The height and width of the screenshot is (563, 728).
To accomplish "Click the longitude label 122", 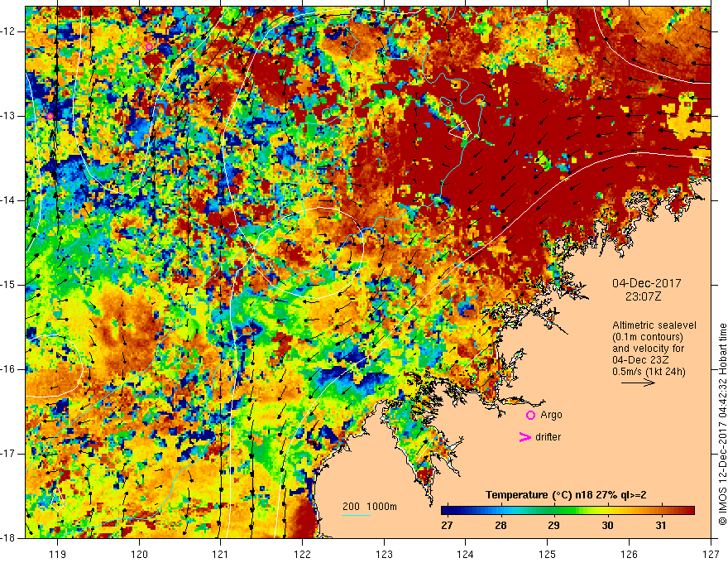I will [302, 554].
